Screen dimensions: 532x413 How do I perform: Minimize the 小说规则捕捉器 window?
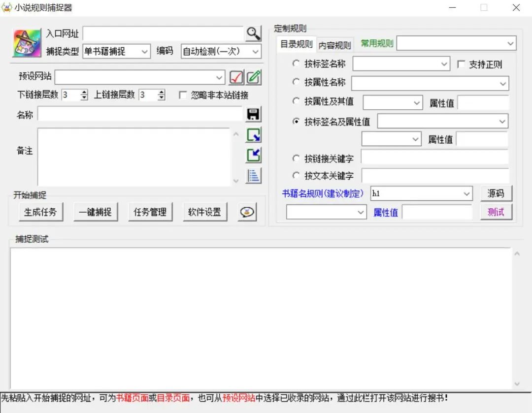(x=452, y=7)
